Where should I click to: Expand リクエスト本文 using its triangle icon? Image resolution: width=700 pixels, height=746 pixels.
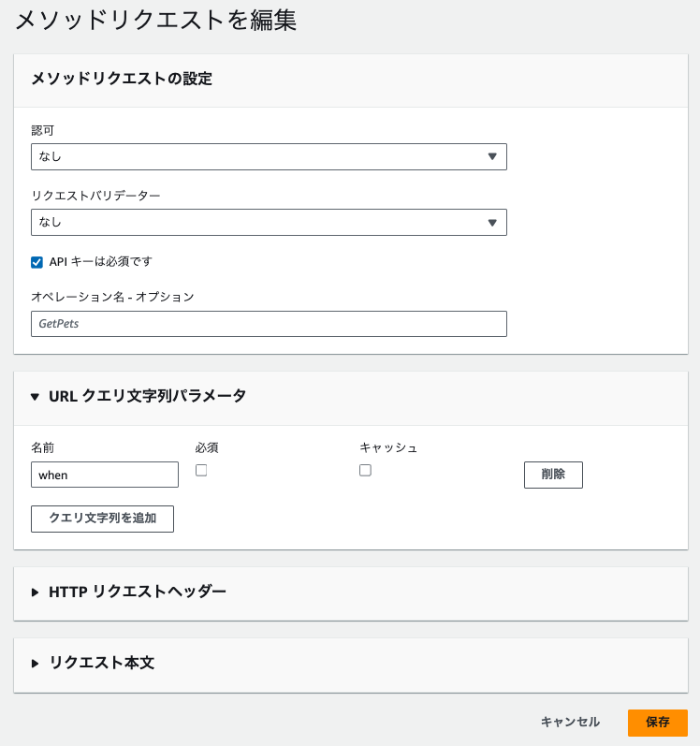[x=36, y=663]
